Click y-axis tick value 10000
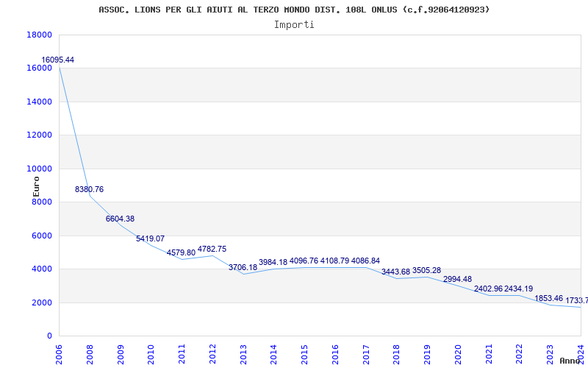The height and width of the screenshot is (368, 588). point(40,169)
